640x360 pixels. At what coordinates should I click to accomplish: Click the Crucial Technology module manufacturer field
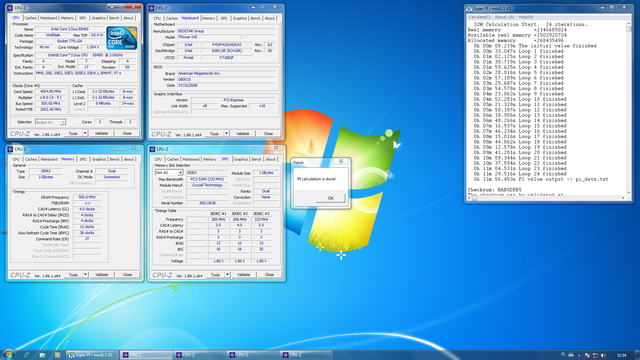pyautogui.click(x=207, y=185)
